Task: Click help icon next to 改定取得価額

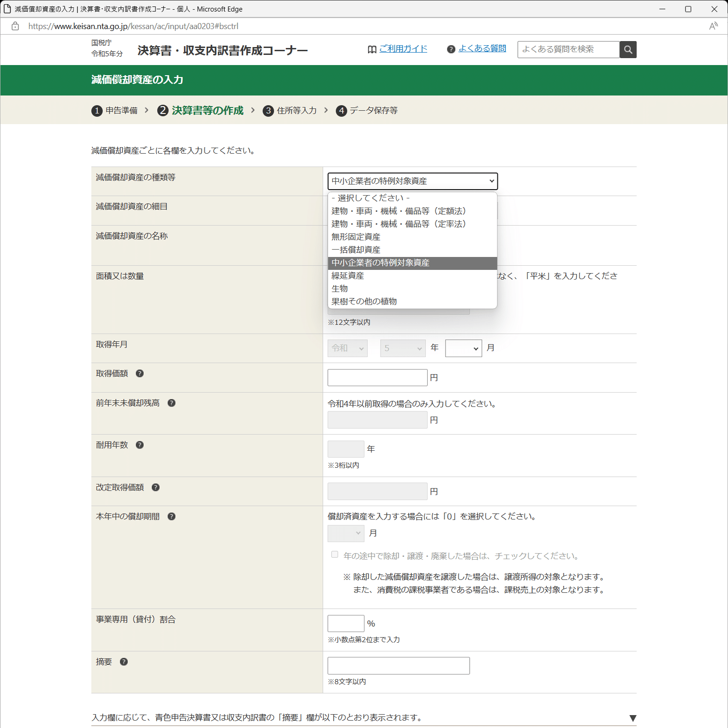Action: tap(156, 488)
